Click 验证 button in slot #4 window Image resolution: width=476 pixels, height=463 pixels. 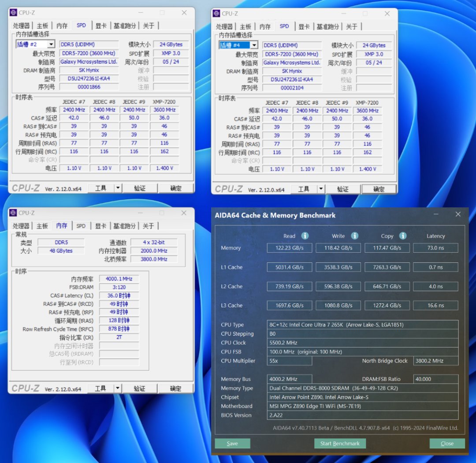343,189
